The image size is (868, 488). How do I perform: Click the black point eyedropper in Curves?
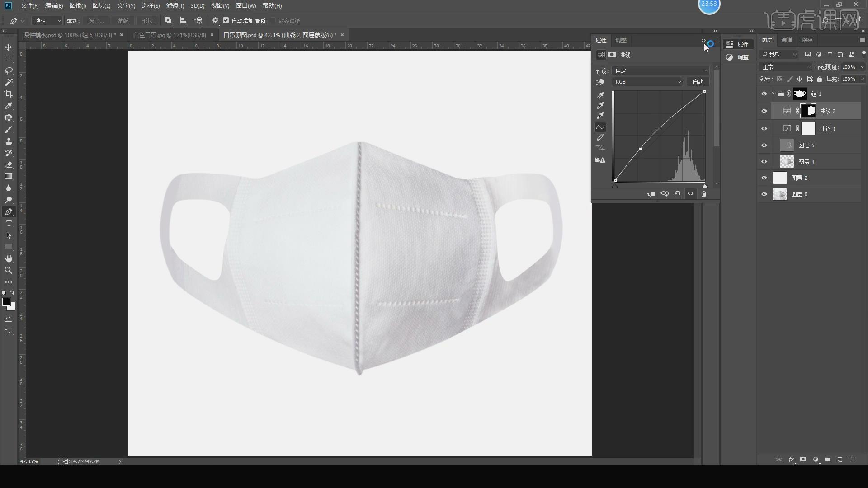pyautogui.click(x=600, y=95)
